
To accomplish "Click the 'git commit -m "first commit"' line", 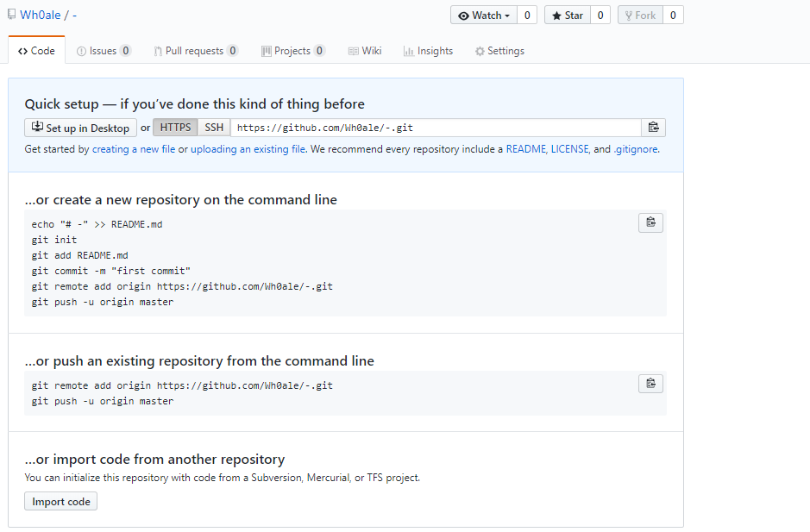I will coord(111,271).
